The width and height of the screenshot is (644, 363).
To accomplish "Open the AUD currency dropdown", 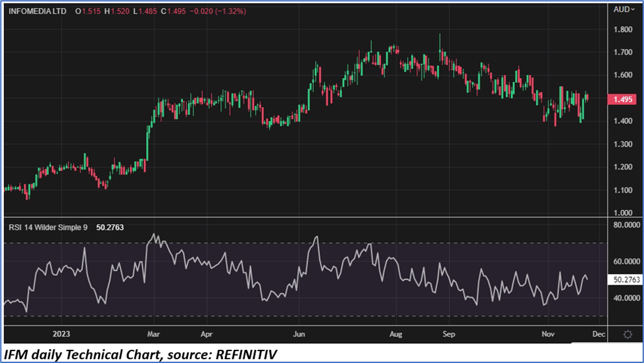I will click(x=624, y=9).
